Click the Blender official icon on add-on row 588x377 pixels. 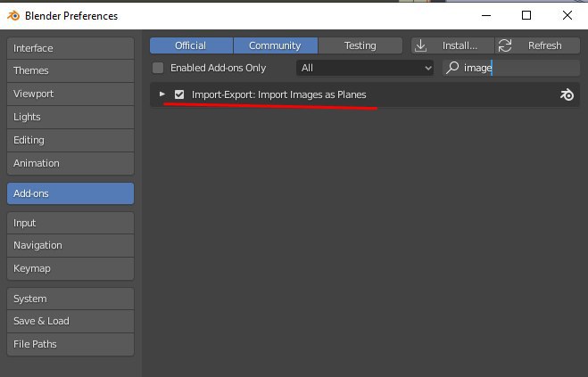coord(567,94)
